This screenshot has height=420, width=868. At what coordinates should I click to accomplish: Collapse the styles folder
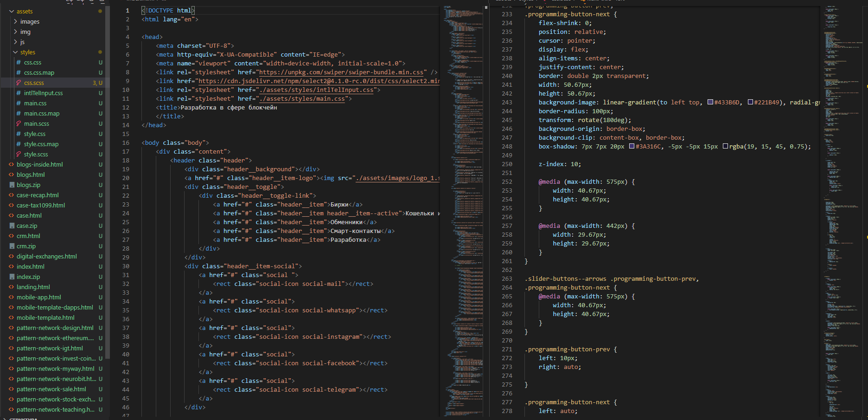tap(16, 52)
